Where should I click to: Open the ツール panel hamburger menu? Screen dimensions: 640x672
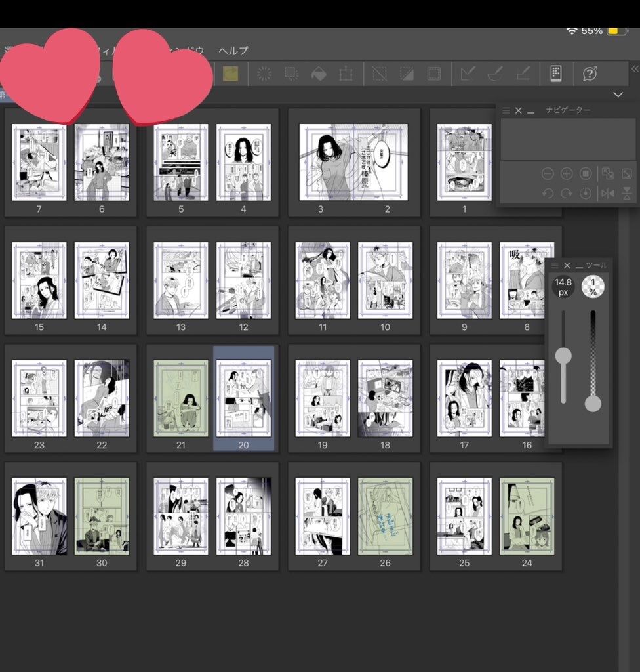(x=555, y=265)
